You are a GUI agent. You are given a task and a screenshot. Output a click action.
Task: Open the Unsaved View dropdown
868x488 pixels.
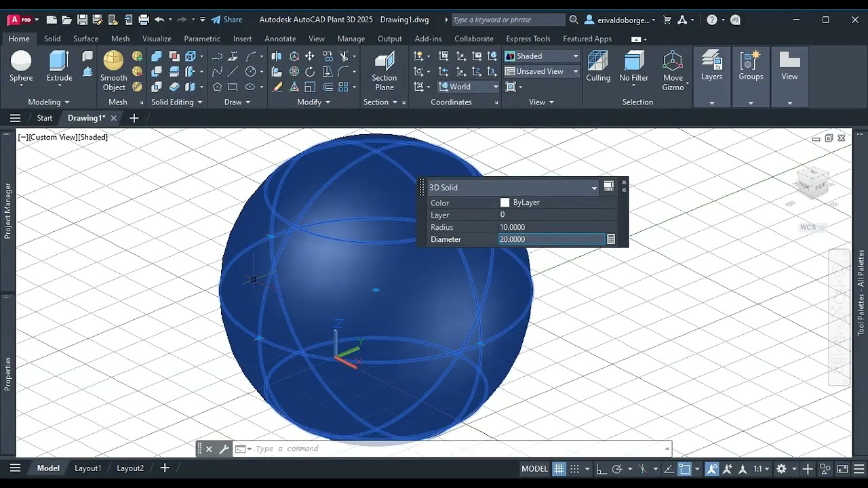542,71
